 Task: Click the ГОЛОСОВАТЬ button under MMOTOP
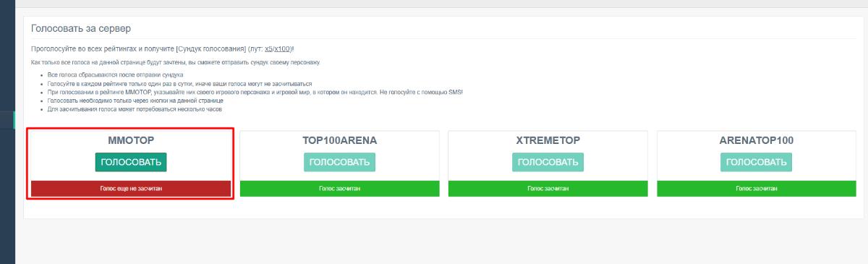[x=131, y=162]
